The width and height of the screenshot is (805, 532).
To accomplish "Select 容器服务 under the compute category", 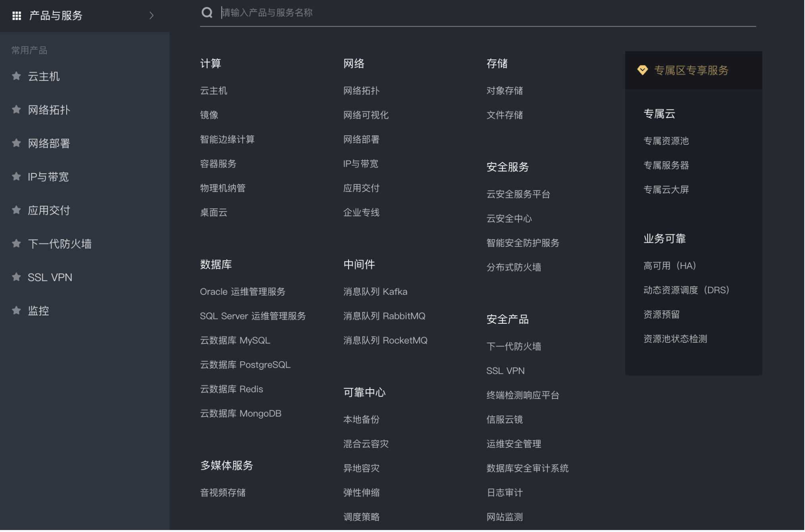I will tap(218, 164).
